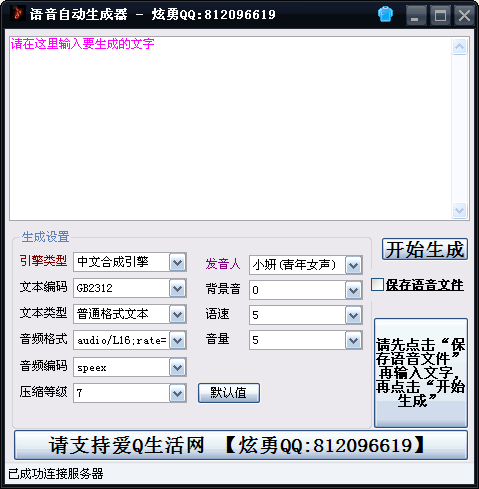Click the 已成功连接服务器 status text
This screenshot has width=479, height=489.
coord(56,474)
